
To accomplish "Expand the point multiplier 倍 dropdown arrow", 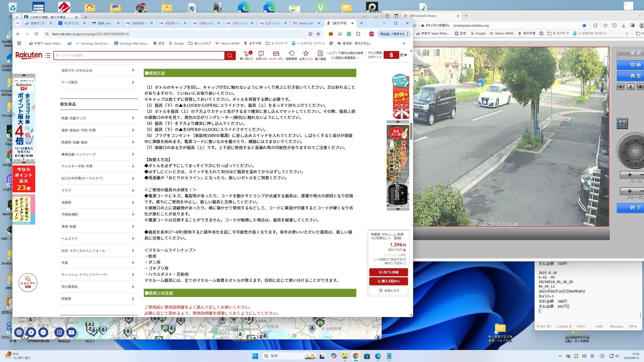I will [405, 55].
